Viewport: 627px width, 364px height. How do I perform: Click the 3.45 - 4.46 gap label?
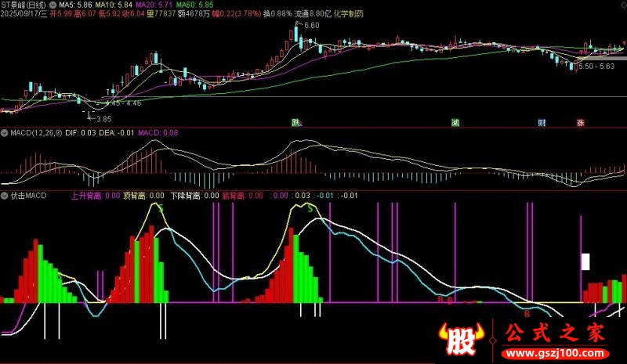click(x=125, y=103)
